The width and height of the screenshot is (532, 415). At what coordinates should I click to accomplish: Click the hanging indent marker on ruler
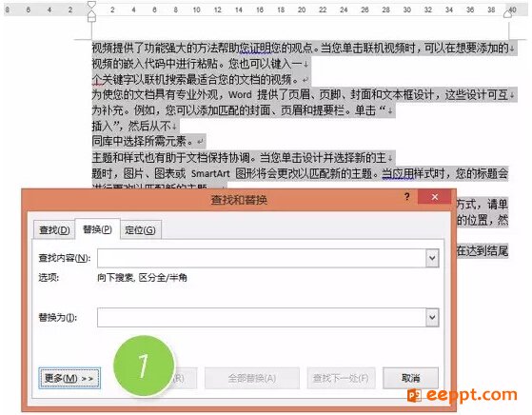coord(91,13)
